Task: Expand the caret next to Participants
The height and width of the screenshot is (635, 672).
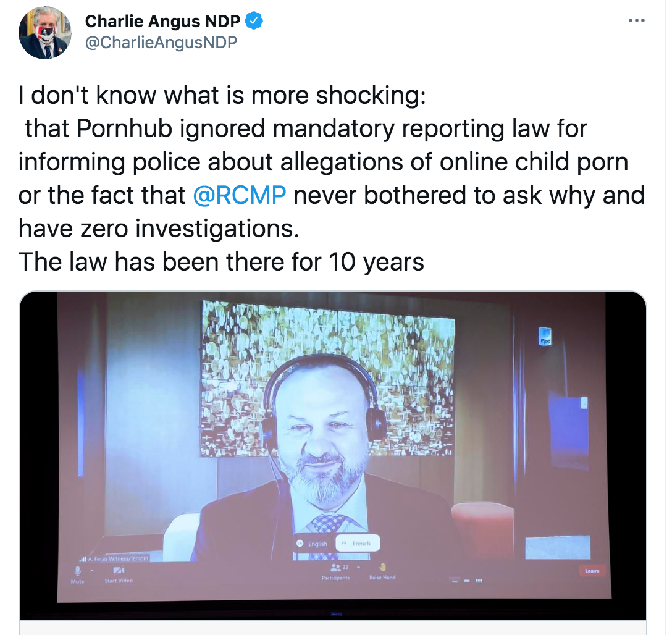Action: [359, 567]
